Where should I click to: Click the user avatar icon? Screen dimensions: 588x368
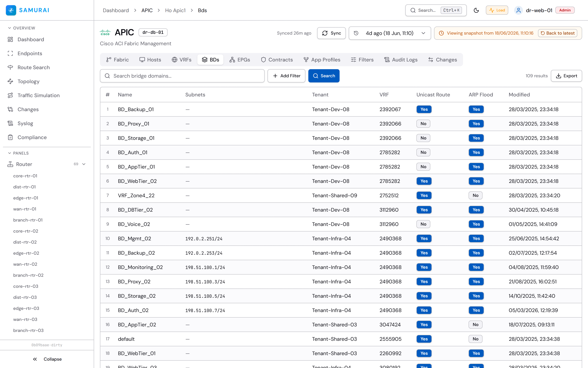[518, 10]
